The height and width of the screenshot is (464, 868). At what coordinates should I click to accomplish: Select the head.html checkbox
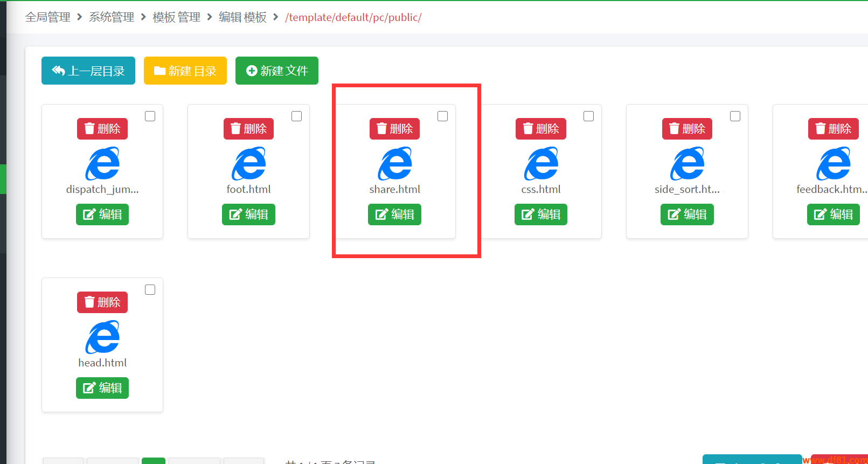pyautogui.click(x=150, y=290)
